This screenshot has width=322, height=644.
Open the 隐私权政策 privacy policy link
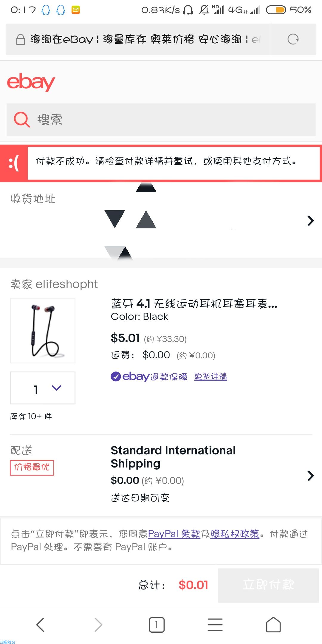(x=235, y=534)
